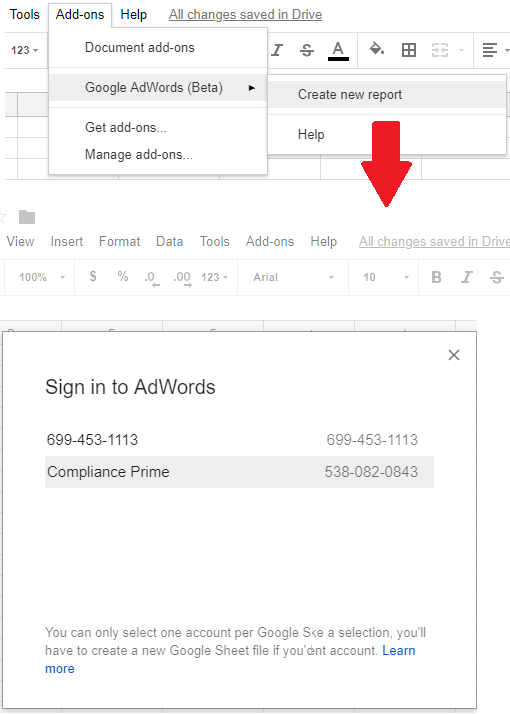This screenshot has width=510, height=714.
Task: Click the increase decimal places icon
Action: 182,278
